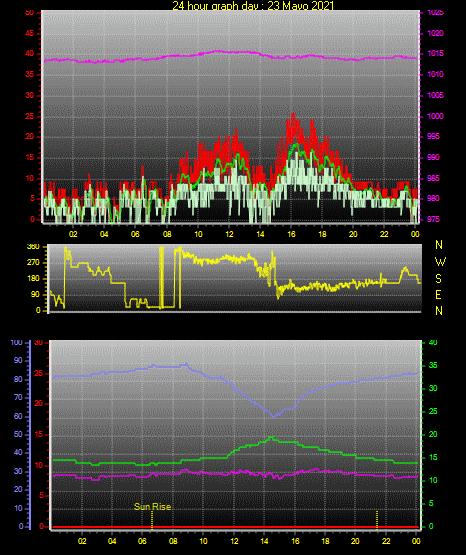Click the blue humidity curve minimum point
The height and width of the screenshot is (555, 466).
click(274, 416)
